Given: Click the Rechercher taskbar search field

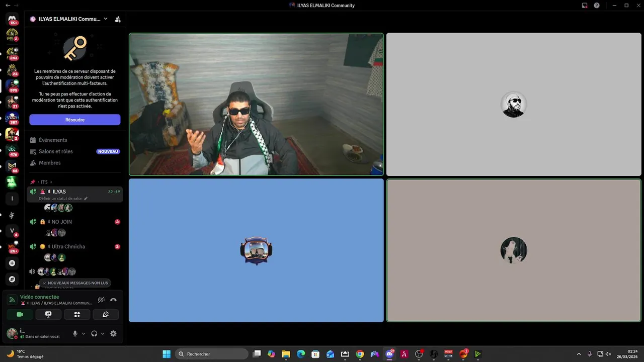Looking at the screenshot, I should tap(212, 354).
